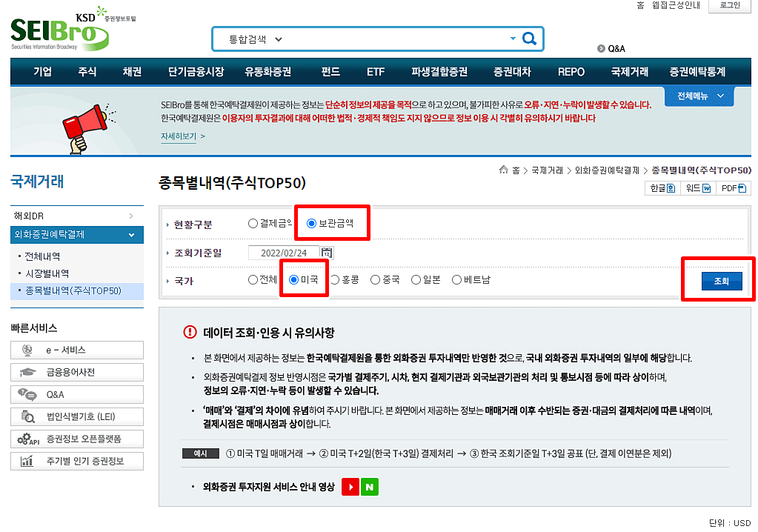Screen dimensions: 758x532
Task: Expand 해외DR sidebar item
Action: [x=77, y=216]
